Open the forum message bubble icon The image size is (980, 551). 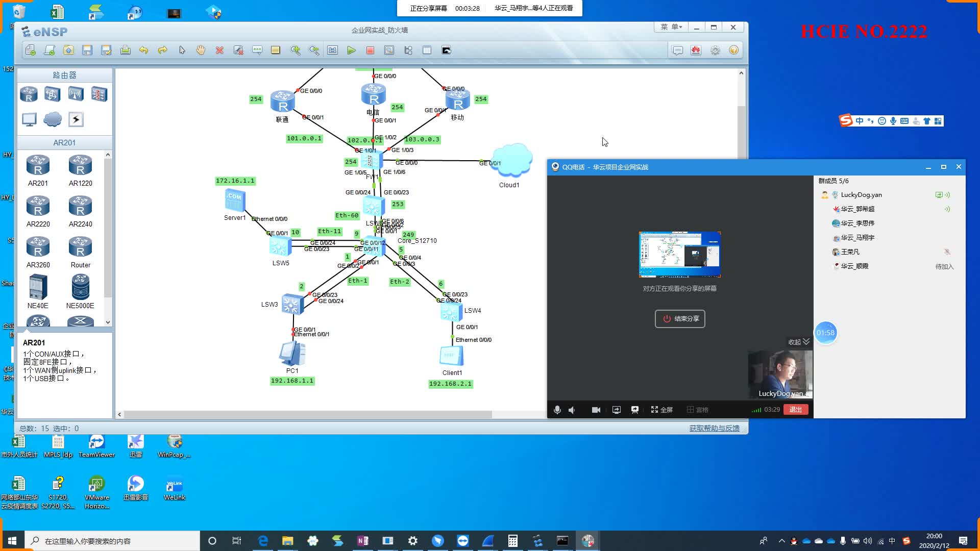(x=677, y=50)
